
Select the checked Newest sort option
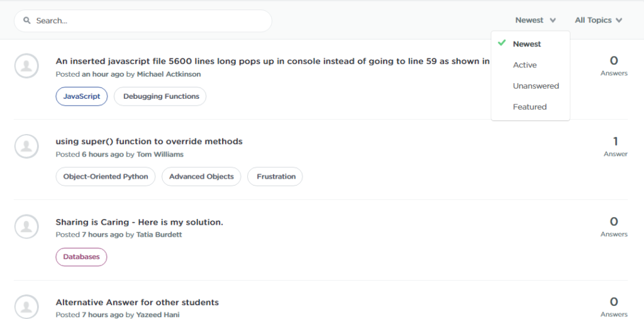point(526,44)
